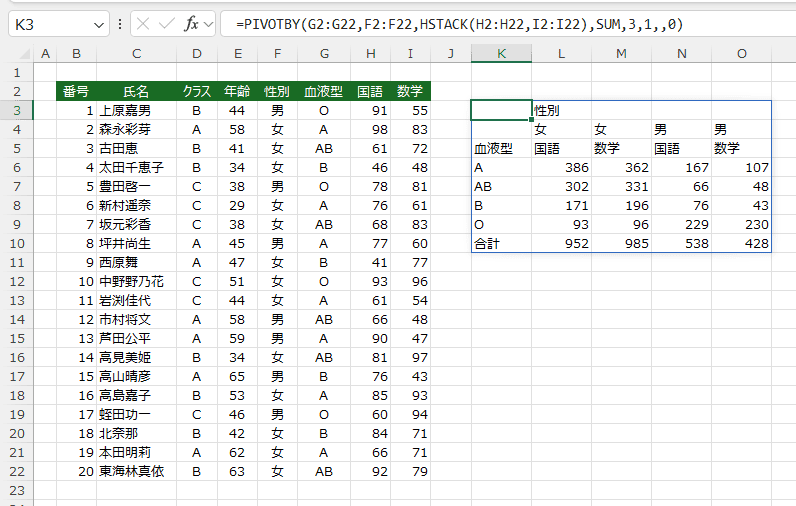Click the green 血液型 header cell in column G

[324, 91]
